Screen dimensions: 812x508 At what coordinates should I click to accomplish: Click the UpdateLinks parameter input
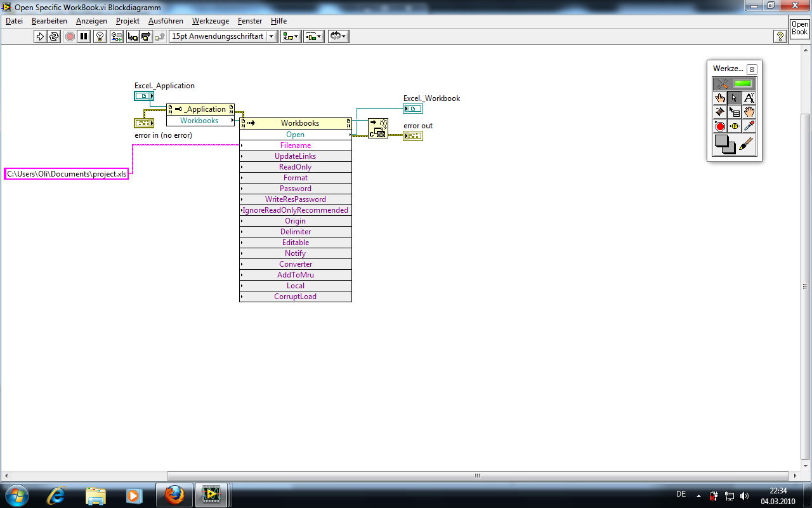tap(296, 156)
